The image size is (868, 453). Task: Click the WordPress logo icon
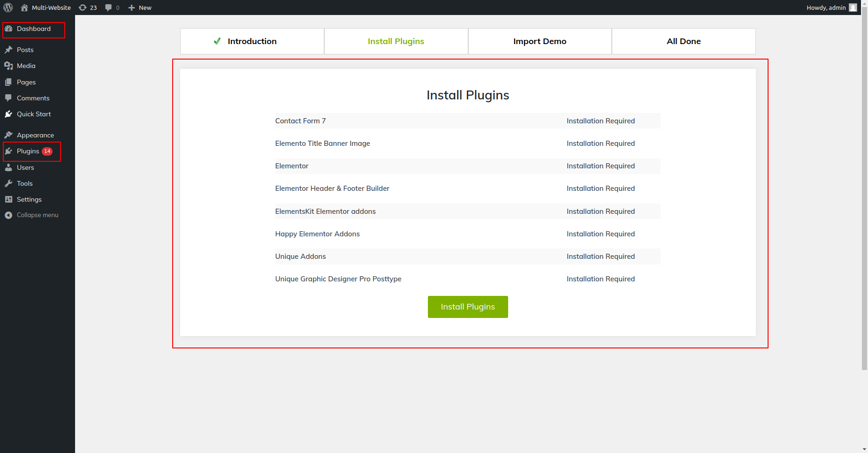coord(8,8)
